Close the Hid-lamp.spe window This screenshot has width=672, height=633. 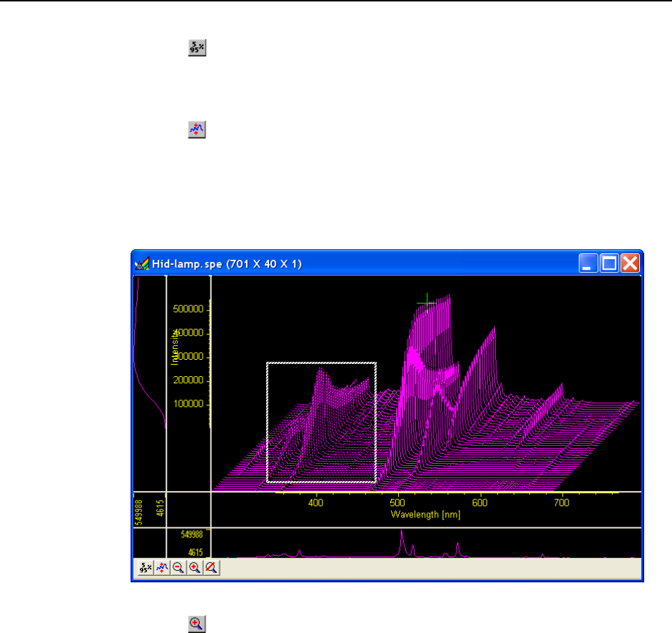(x=630, y=263)
